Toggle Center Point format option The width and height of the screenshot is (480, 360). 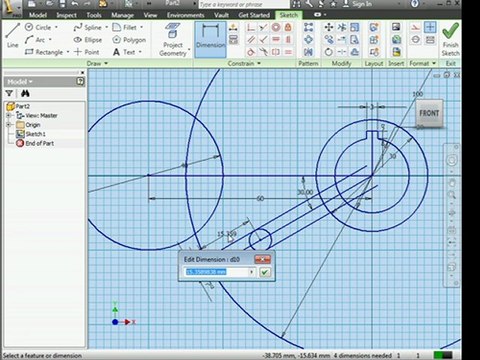coord(430,27)
